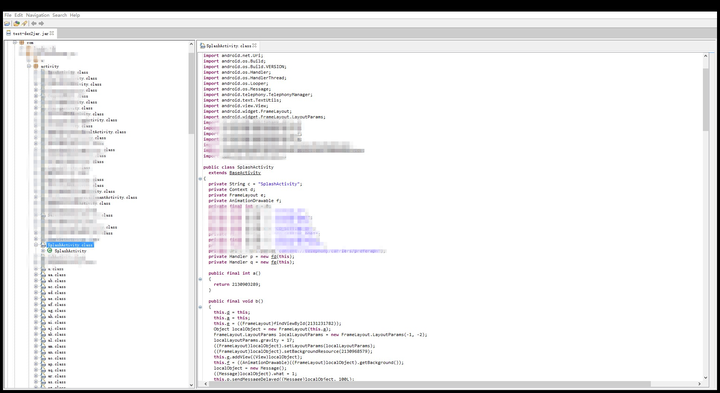Collapse the SplashActivity.class tree node
The width and height of the screenshot is (720, 393).
[36, 245]
